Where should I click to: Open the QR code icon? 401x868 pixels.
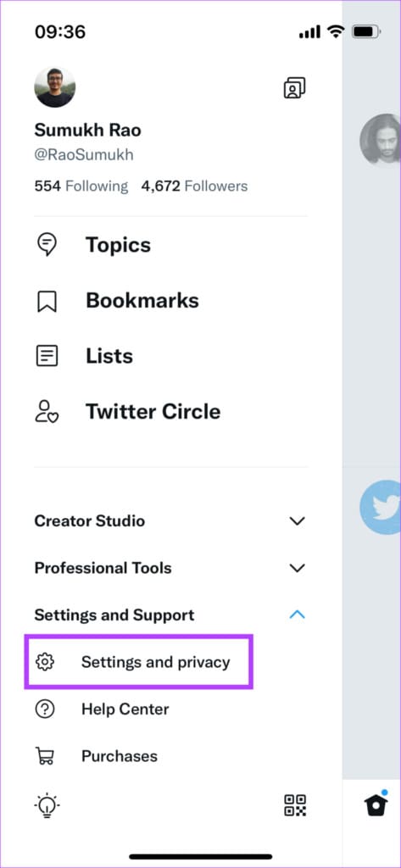(295, 805)
